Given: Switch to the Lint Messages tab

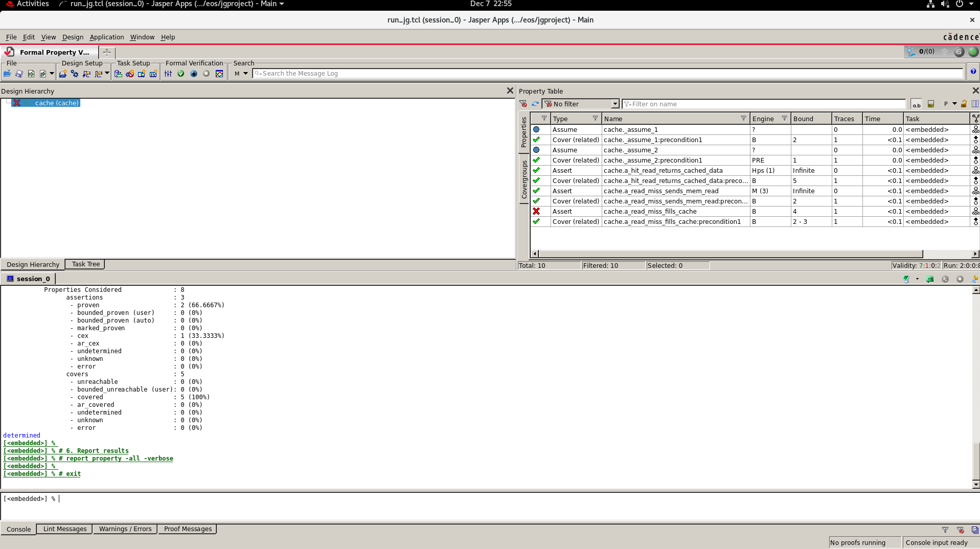Looking at the screenshot, I should click(65, 529).
